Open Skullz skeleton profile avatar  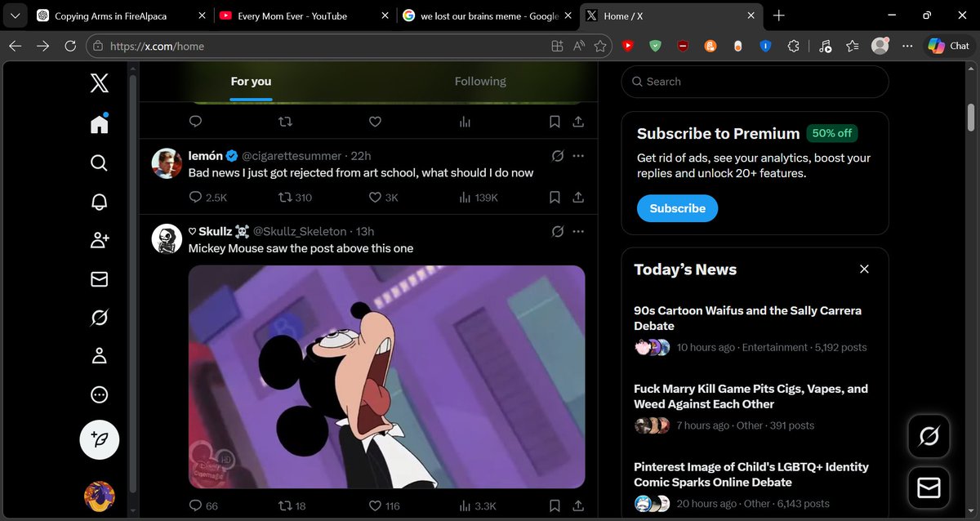pyautogui.click(x=167, y=238)
